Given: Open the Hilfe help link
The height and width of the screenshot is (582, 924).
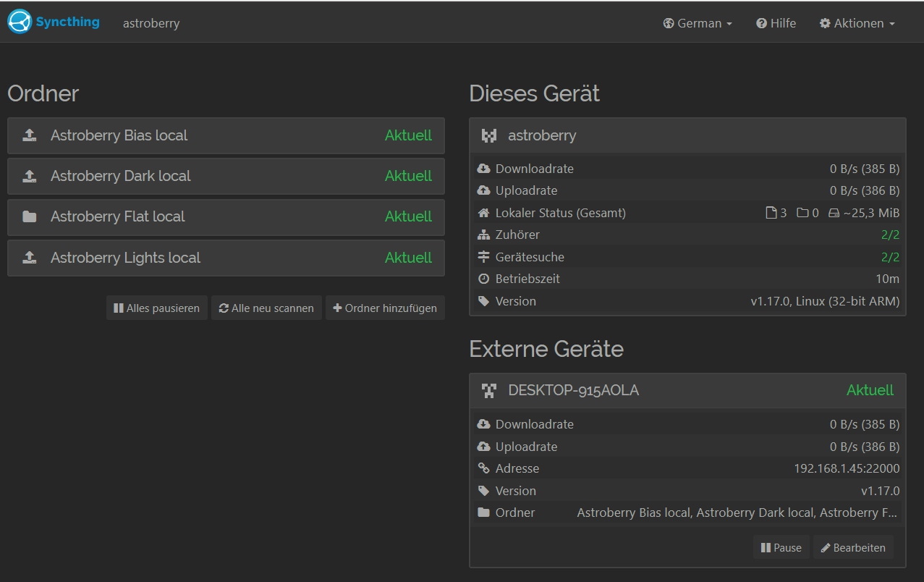Looking at the screenshot, I should click(x=776, y=23).
